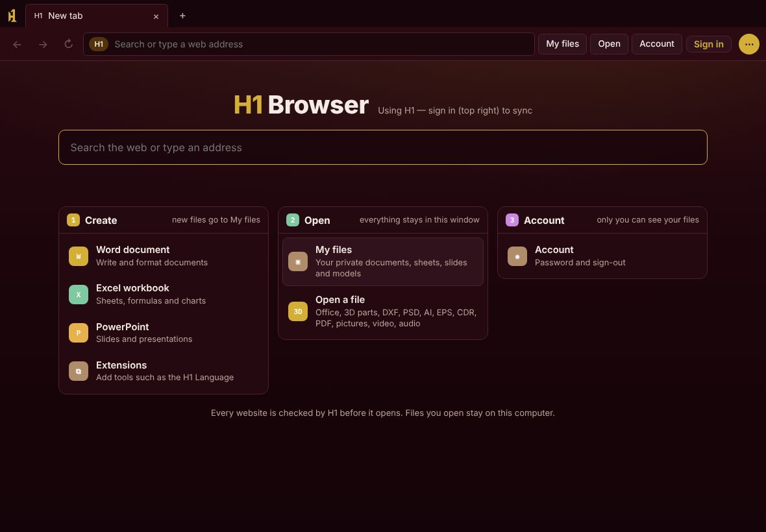Open the Extensions entry

pyautogui.click(x=164, y=371)
